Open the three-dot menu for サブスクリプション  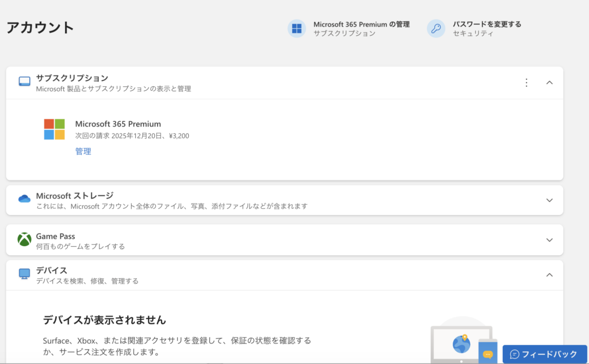coord(526,82)
